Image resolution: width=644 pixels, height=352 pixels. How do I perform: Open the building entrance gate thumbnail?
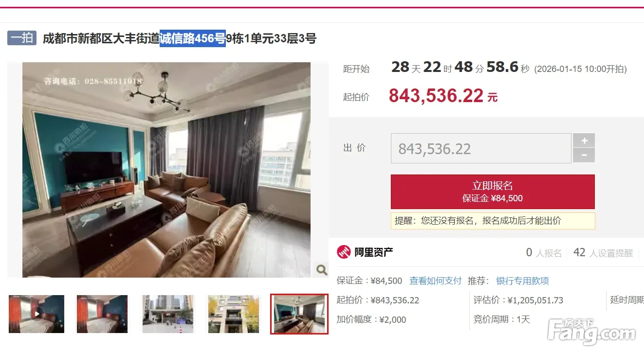click(x=168, y=314)
